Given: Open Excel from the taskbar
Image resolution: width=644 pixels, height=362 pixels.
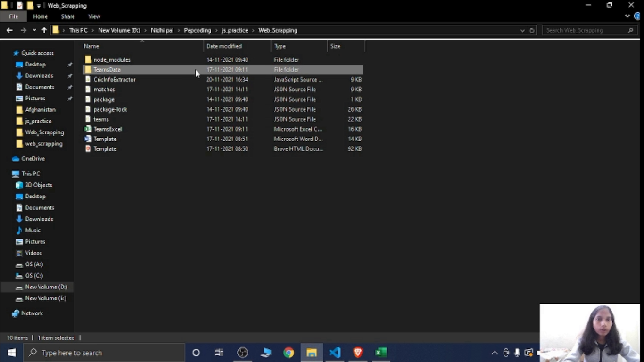Looking at the screenshot, I should pos(381,353).
